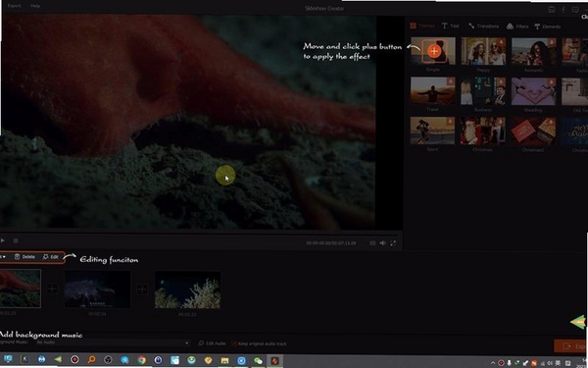Open the Elements tab
Screen dimensions: 588x368
click(548, 26)
